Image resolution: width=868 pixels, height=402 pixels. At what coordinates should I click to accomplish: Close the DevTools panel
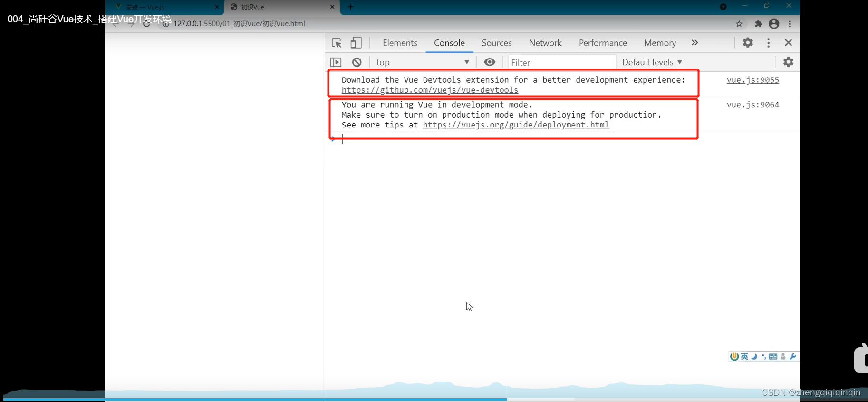(788, 43)
